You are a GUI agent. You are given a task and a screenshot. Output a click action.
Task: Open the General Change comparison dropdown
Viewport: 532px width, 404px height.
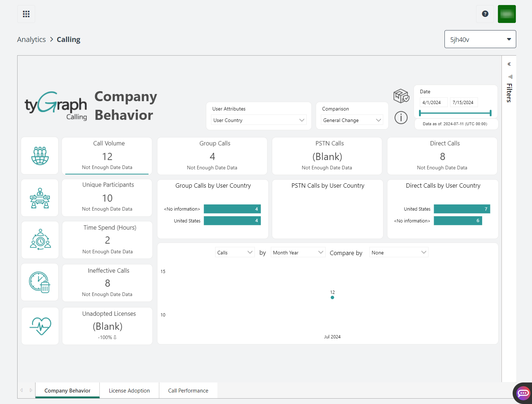(x=352, y=120)
